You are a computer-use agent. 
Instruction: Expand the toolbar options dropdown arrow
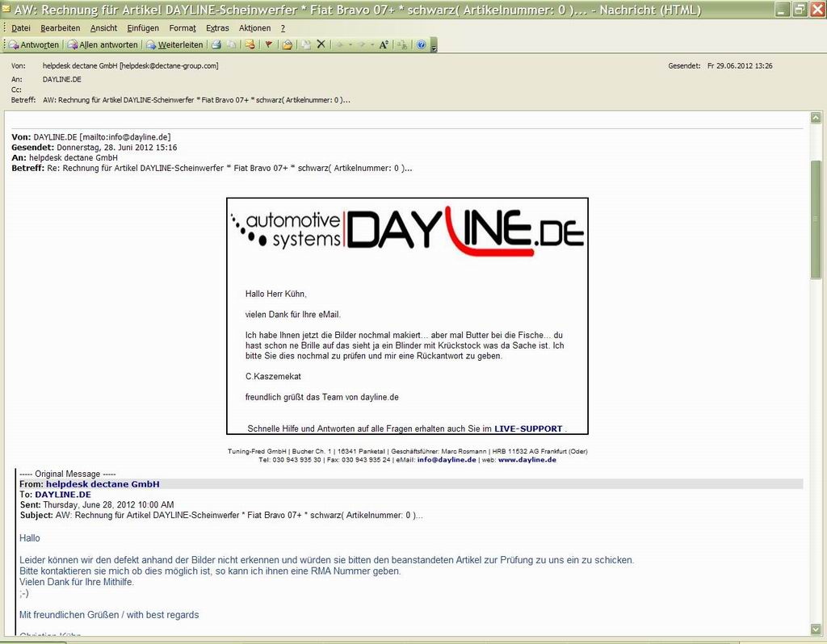point(434,48)
